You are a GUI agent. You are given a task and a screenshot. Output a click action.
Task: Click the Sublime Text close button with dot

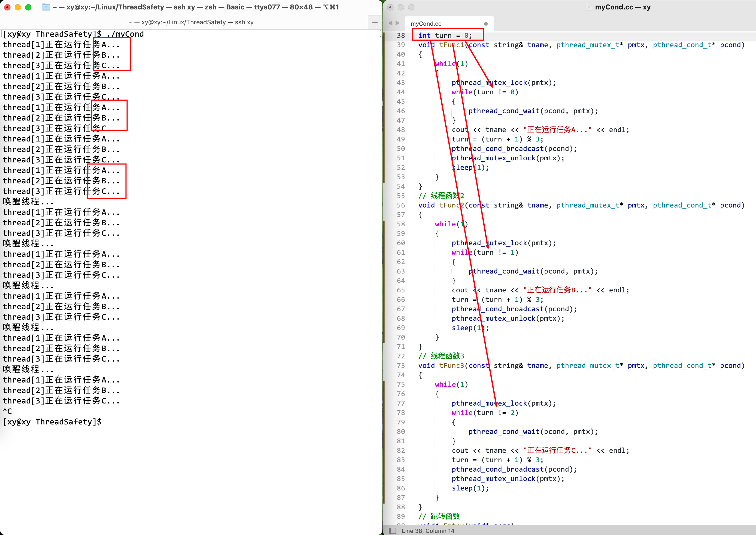click(390, 7)
